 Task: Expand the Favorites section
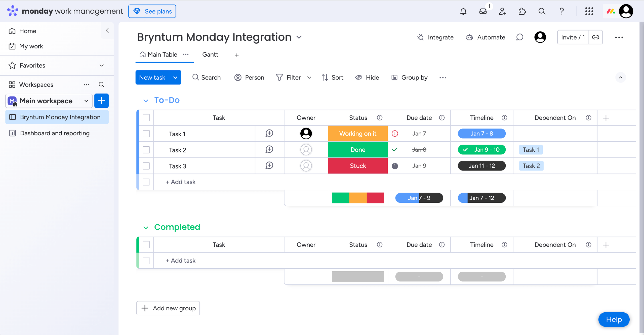[x=101, y=65]
